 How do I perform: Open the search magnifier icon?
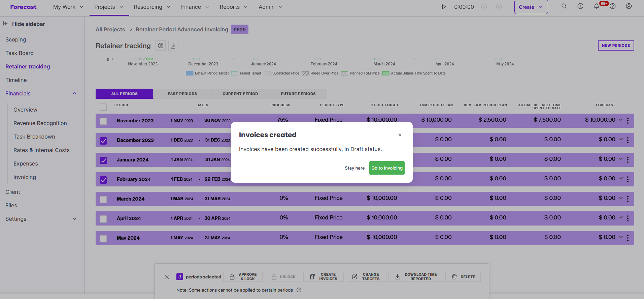click(564, 6)
